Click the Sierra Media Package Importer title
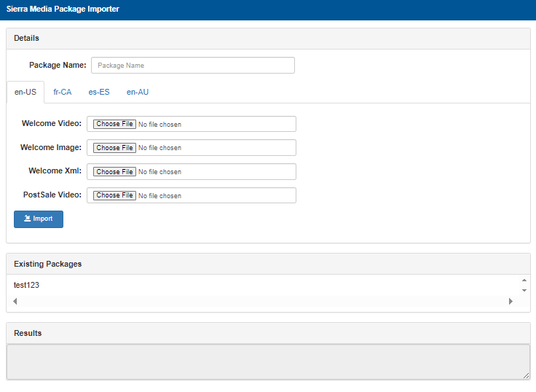This screenshot has height=392, width=536. (63, 9)
